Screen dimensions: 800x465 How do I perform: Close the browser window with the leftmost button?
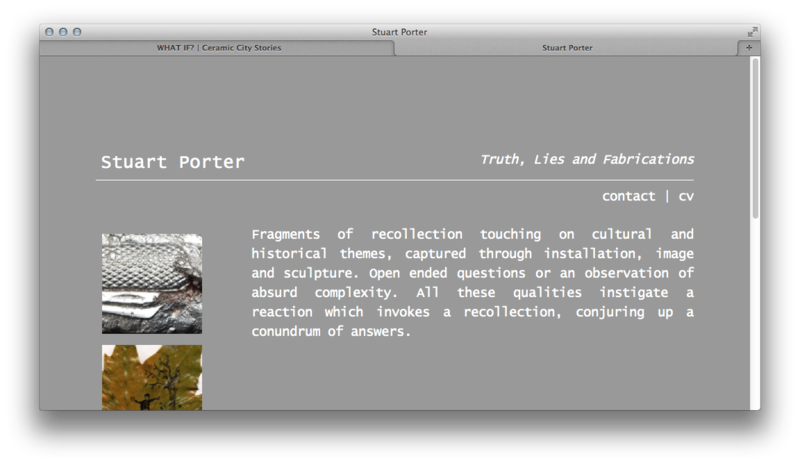pos(49,32)
